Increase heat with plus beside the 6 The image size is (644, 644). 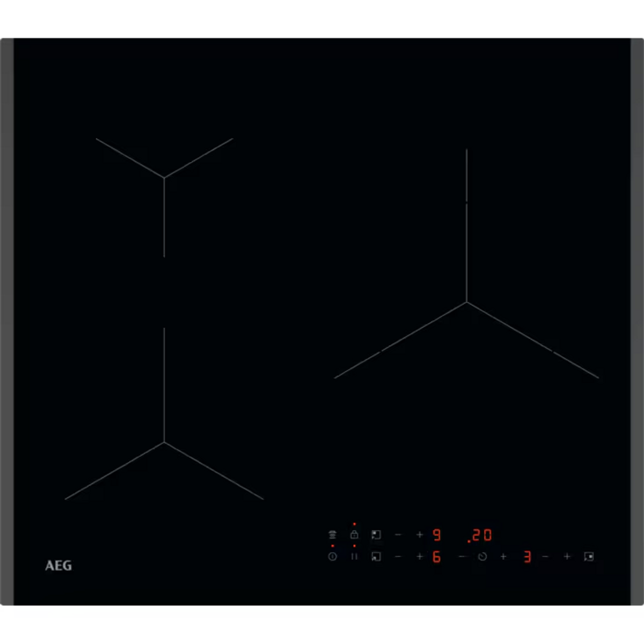click(420, 557)
